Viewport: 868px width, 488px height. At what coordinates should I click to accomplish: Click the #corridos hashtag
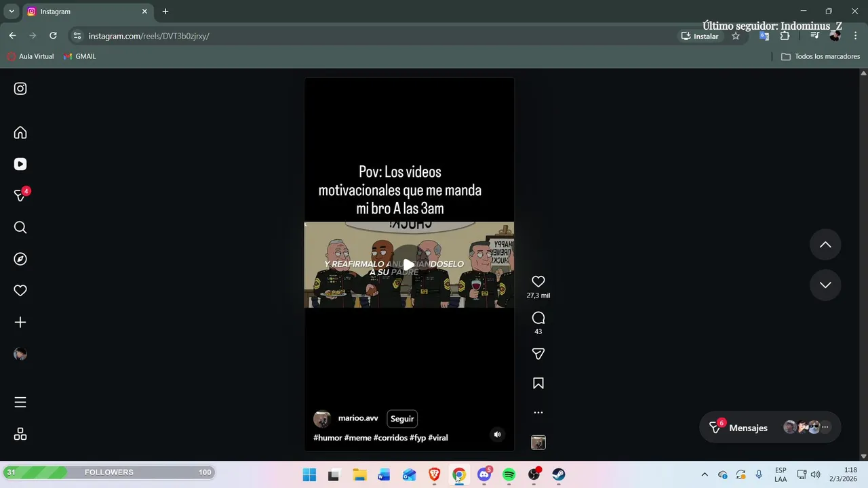(x=391, y=438)
